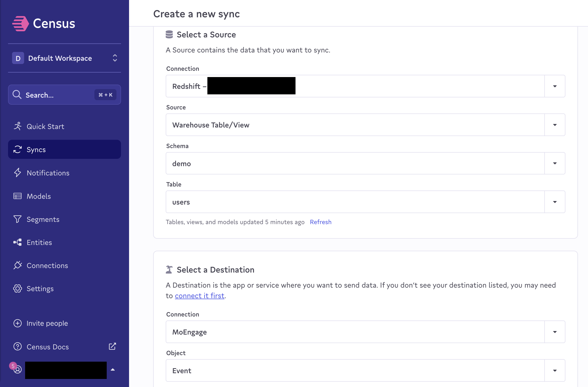Image resolution: width=588 pixels, height=387 pixels.
Task: Expand the Table dropdown showing users
Action: [555, 202]
